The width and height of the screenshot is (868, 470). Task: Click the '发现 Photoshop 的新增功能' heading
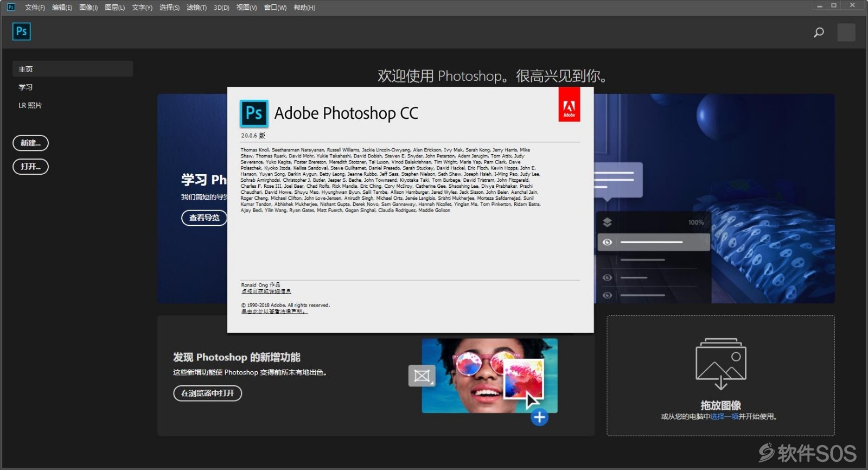point(237,357)
